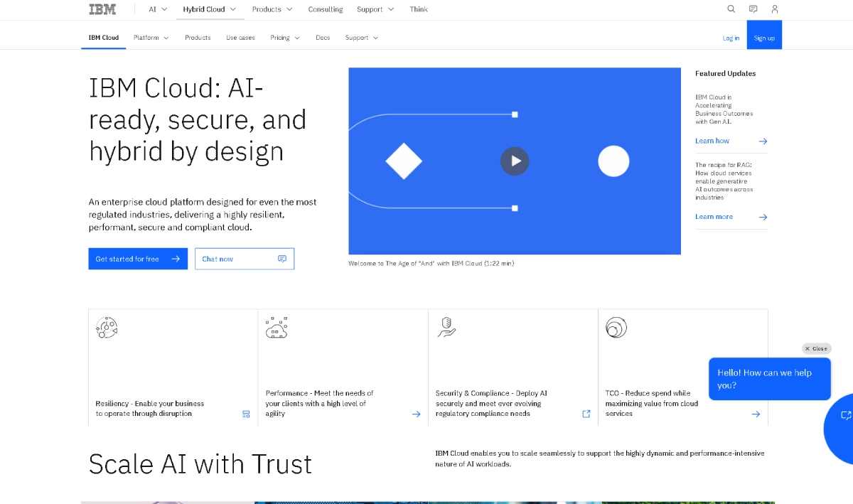Click the Performance card arrow icon
853x504 pixels.
417,414
